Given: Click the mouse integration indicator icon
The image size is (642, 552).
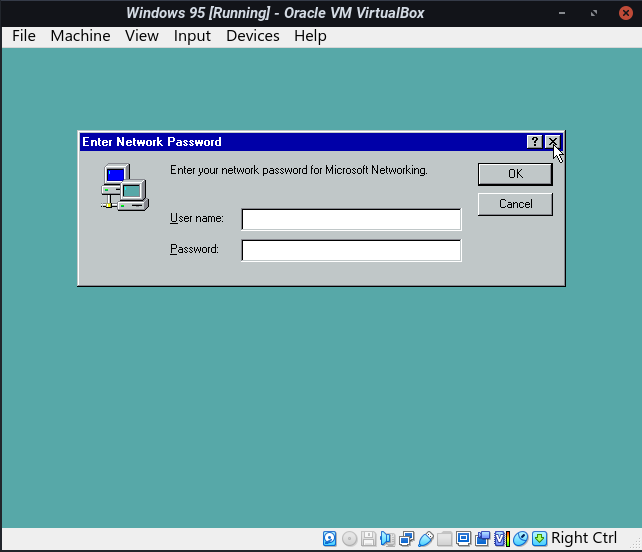Looking at the screenshot, I should click(x=520, y=539).
